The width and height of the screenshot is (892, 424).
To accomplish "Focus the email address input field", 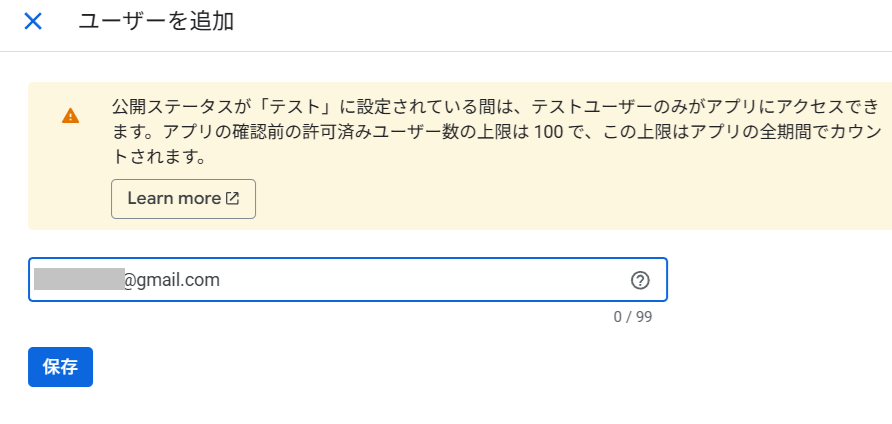I will tap(400, 281).
